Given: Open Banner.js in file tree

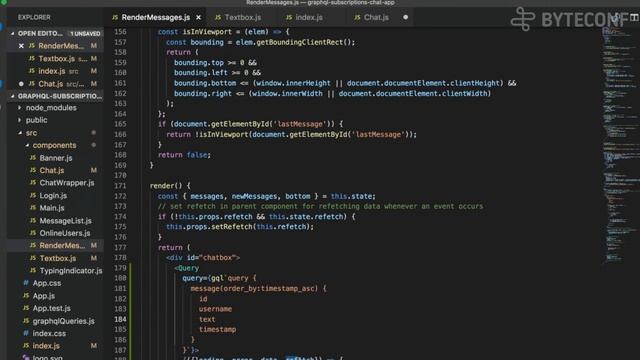Looking at the screenshot, I should point(56,158).
